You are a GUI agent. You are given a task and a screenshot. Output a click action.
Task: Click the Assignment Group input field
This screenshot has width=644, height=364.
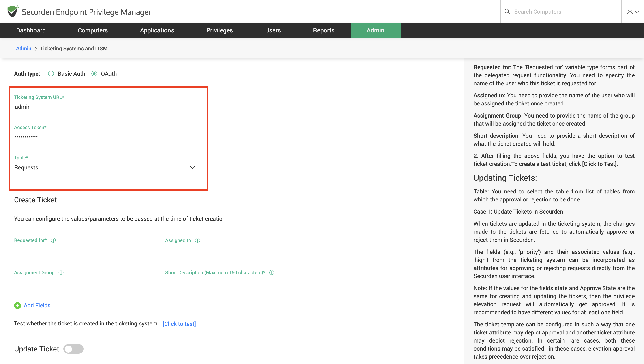(x=84, y=283)
